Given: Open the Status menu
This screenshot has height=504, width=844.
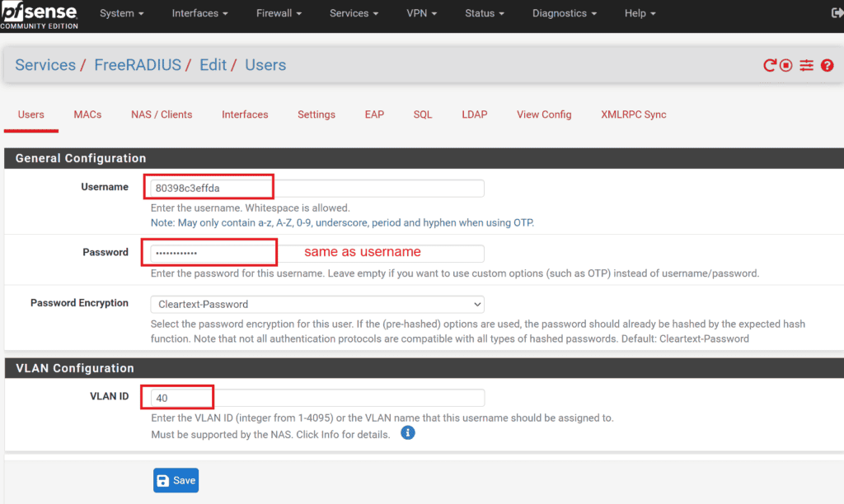Looking at the screenshot, I should pyautogui.click(x=485, y=13).
